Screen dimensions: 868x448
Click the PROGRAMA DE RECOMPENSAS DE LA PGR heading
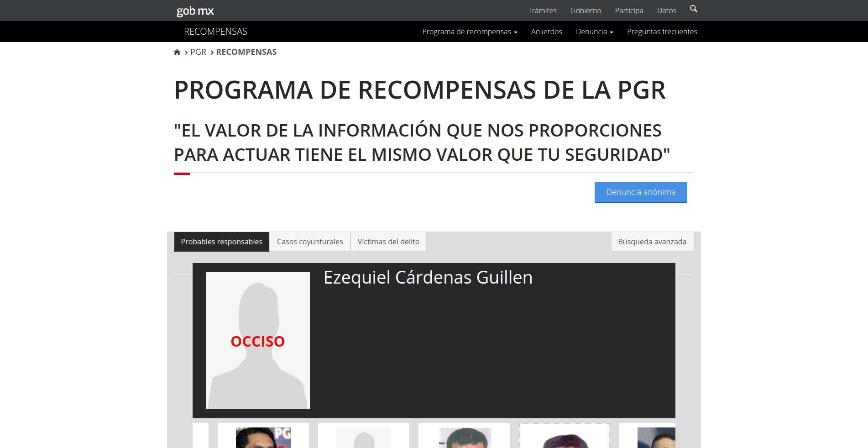click(x=420, y=90)
